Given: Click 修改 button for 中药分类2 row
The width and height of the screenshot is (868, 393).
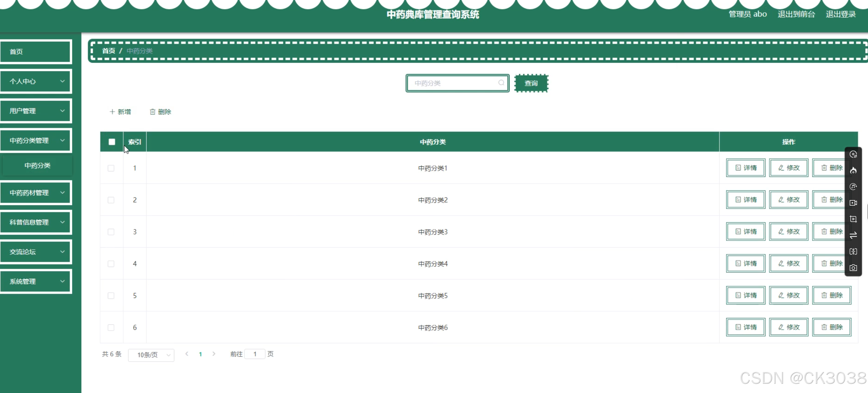Looking at the screenshot, I should click(789, 200).
